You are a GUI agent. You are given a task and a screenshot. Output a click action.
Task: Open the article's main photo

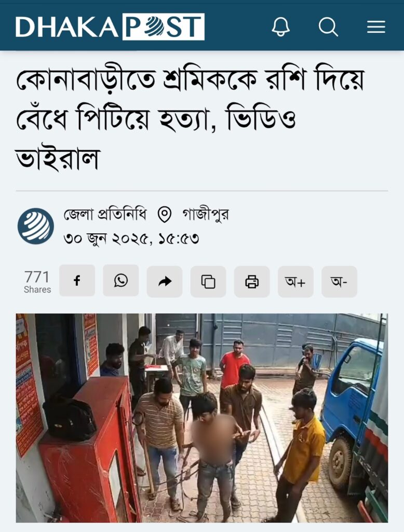pos(202,418)
